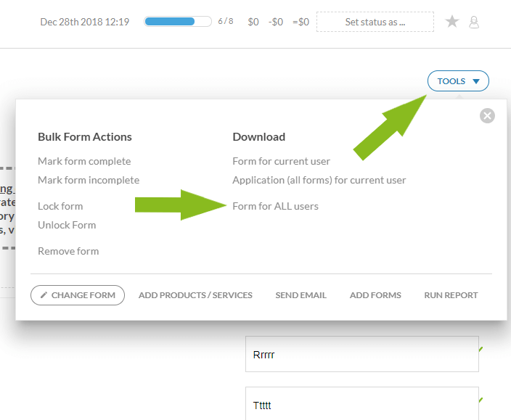
Task: Open the Set status as dropdown
Action: tap(375, 22)
